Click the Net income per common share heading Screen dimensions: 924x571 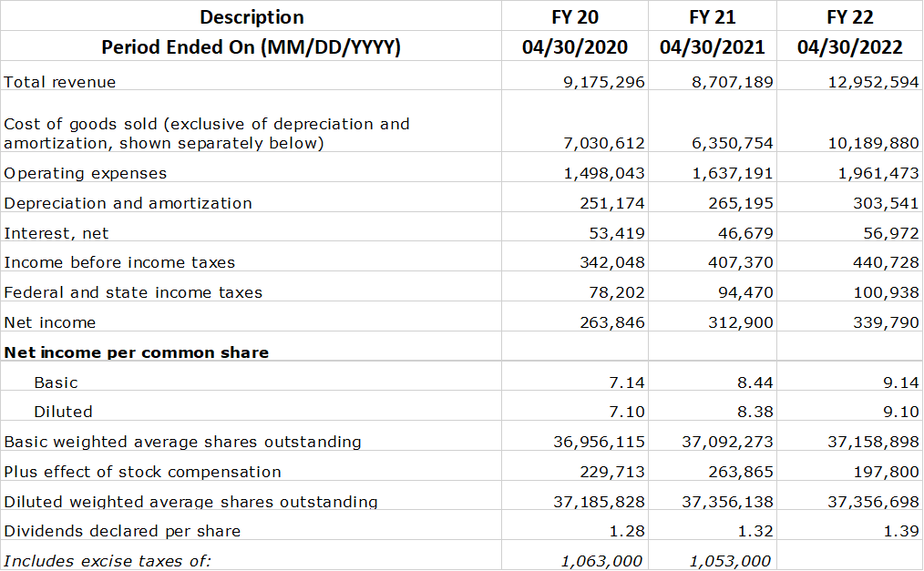(136, 352)
